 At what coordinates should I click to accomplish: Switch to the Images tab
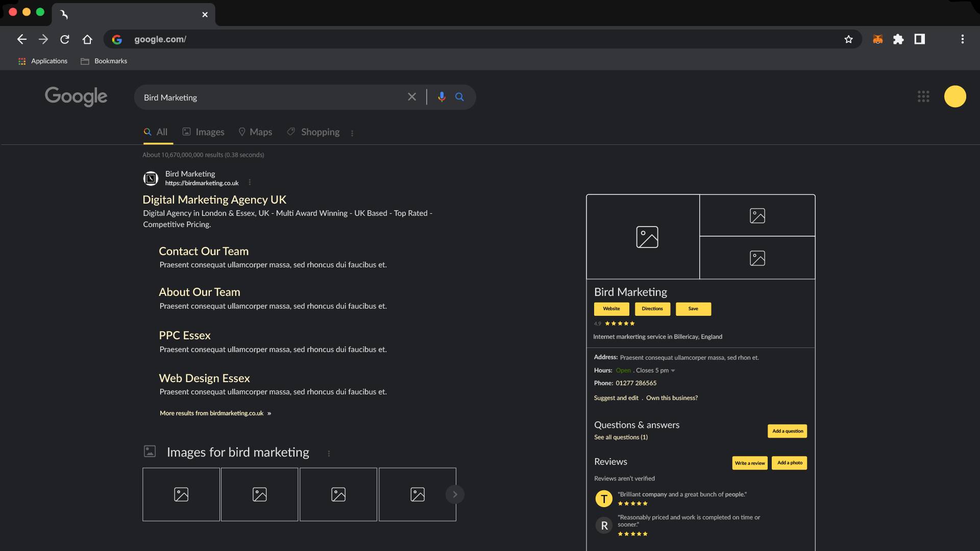pyautogui.click(x=204, y=132)
